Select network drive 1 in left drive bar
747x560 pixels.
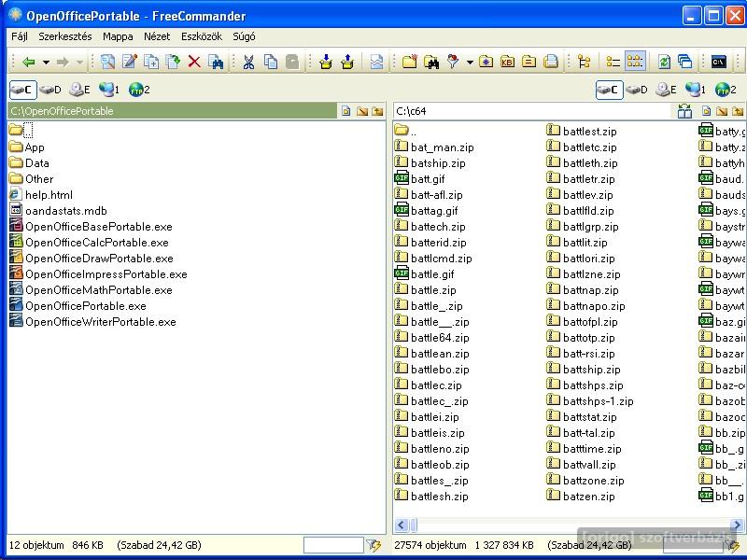pos(109,90)
